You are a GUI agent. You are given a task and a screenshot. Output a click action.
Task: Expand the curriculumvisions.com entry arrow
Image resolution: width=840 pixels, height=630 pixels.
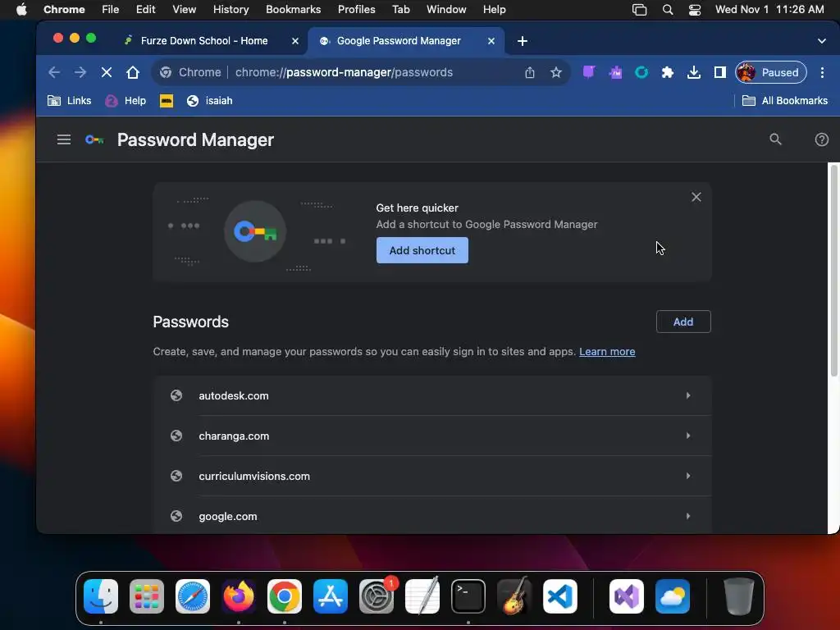(688, 476)
